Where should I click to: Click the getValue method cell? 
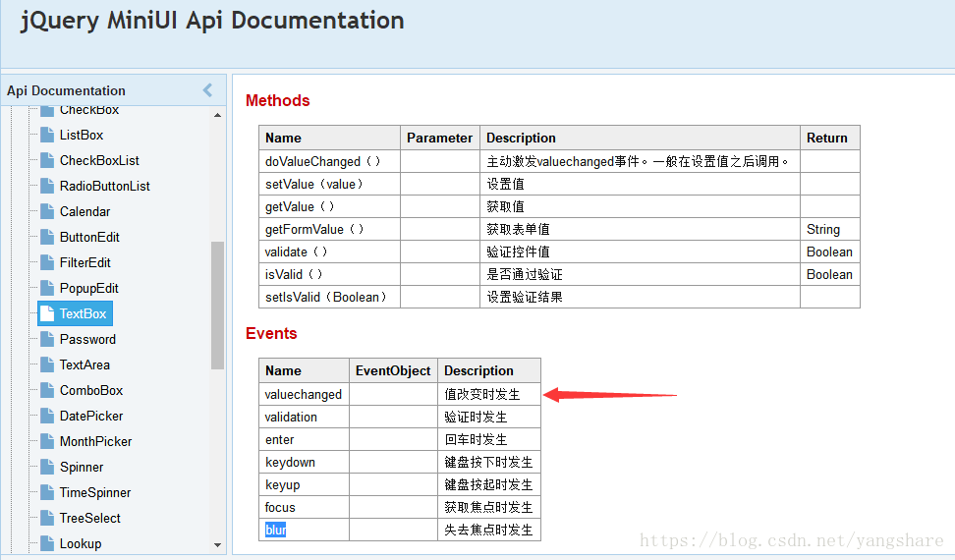pos(329,206)
